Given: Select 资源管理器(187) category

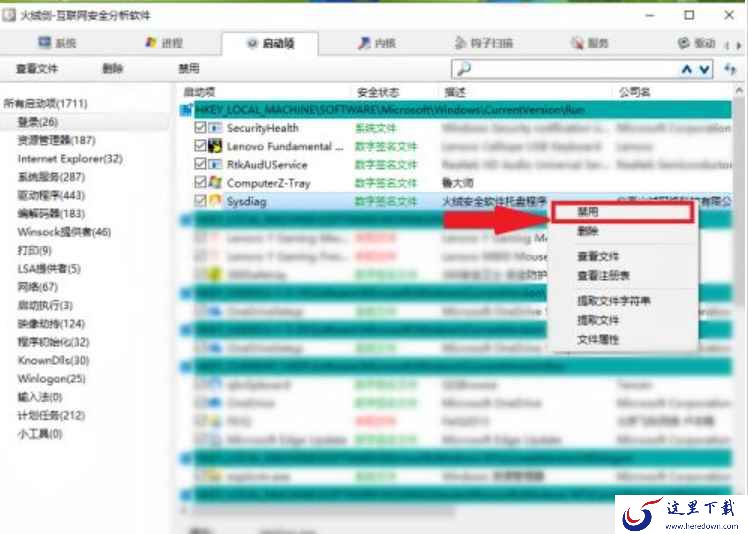Looking at the screenshot, I should click(56, 140).
